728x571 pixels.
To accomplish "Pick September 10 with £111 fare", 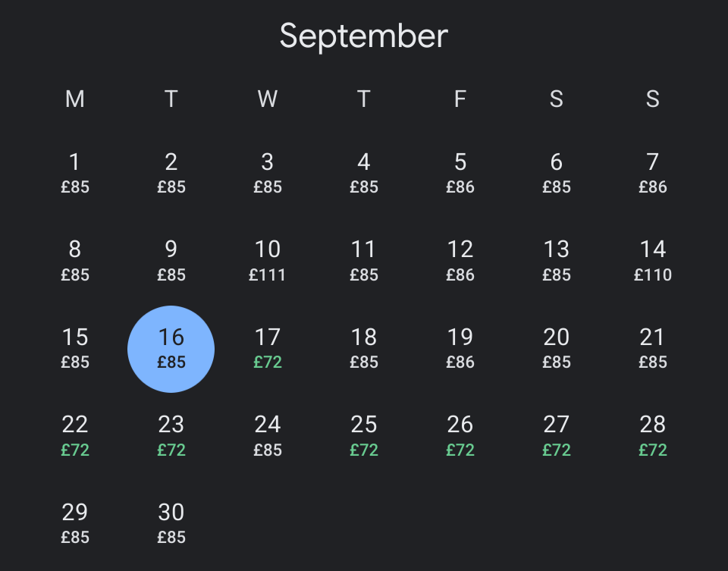I will pos(268,262).
